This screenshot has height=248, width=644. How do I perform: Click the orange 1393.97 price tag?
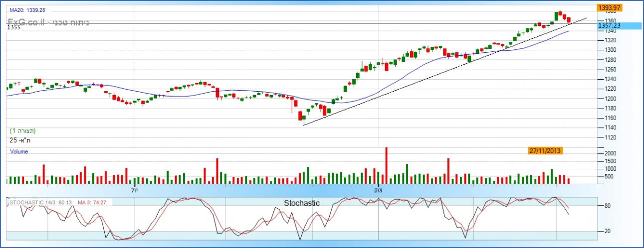pyautogui.click(x=609, y=7)
